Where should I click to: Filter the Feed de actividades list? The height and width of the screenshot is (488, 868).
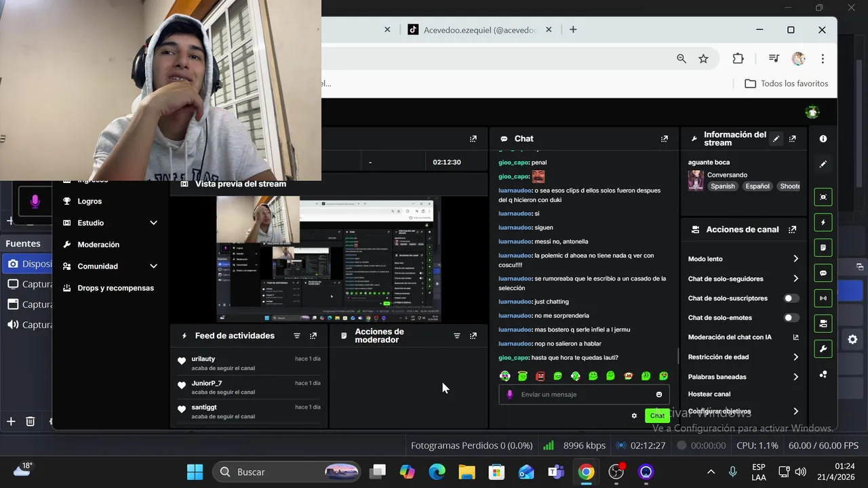pyautogui.click(x=297, y=335)
